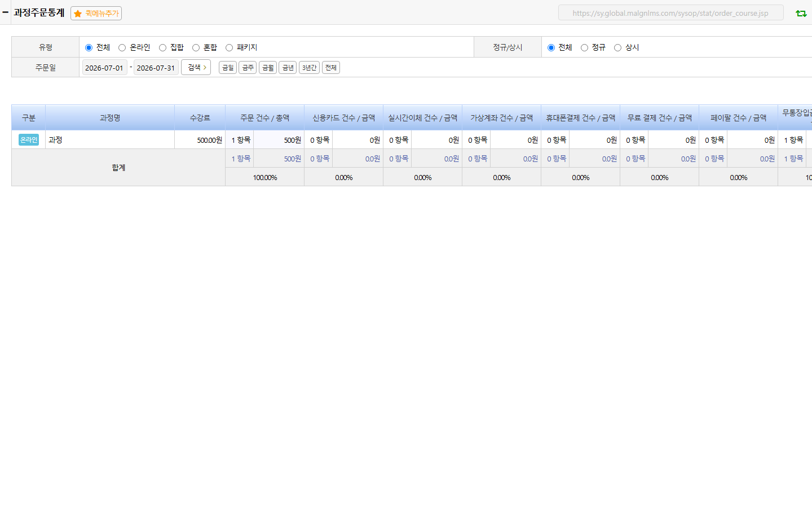812x508 pixels.
Task: Click the 500.00원 tuition cell
Action: (x=200, y=139)
